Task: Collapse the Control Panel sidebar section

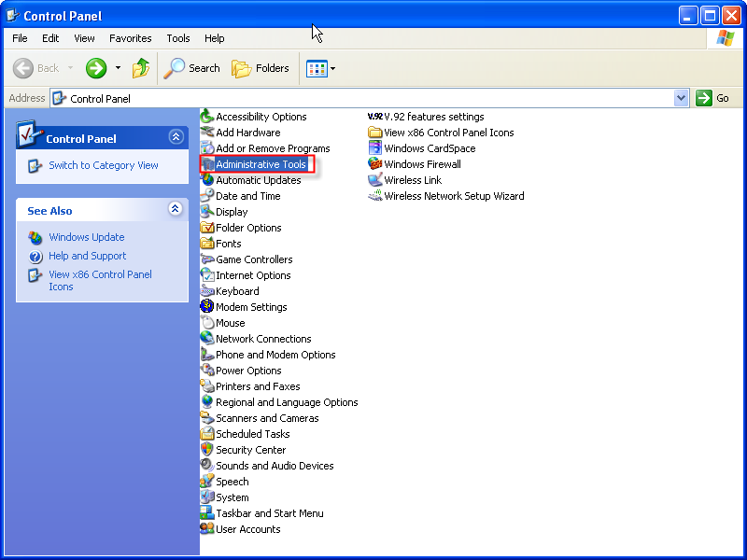Action: 176,137
